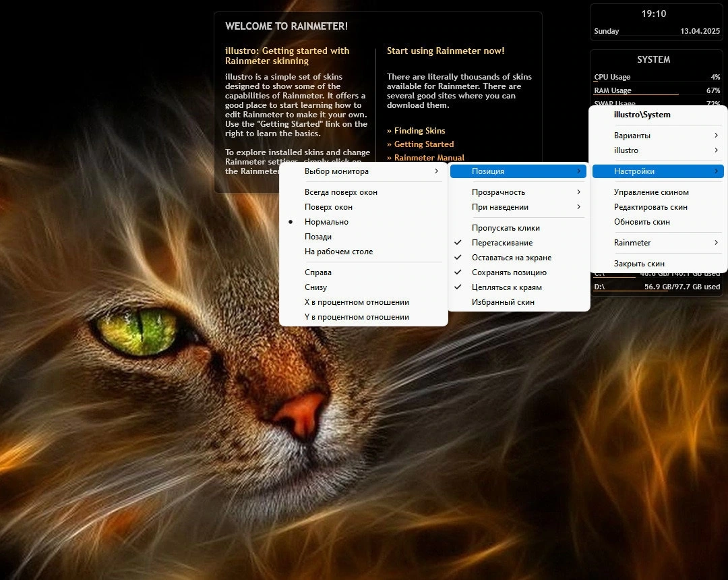Disable Сохранять позицию setting
The width and height of the screenshot is (728, 580).
point(518,272)
